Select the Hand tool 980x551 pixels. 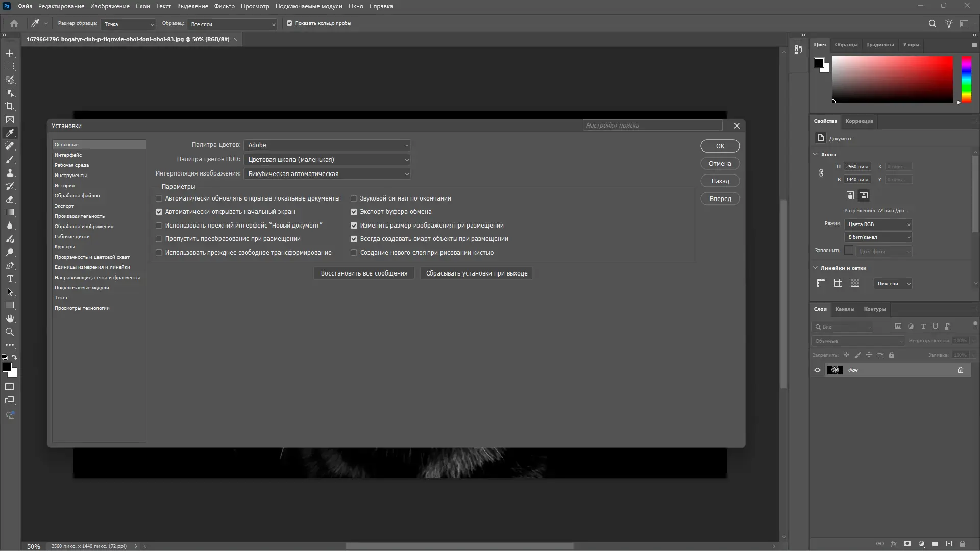[x=10, y=318]
